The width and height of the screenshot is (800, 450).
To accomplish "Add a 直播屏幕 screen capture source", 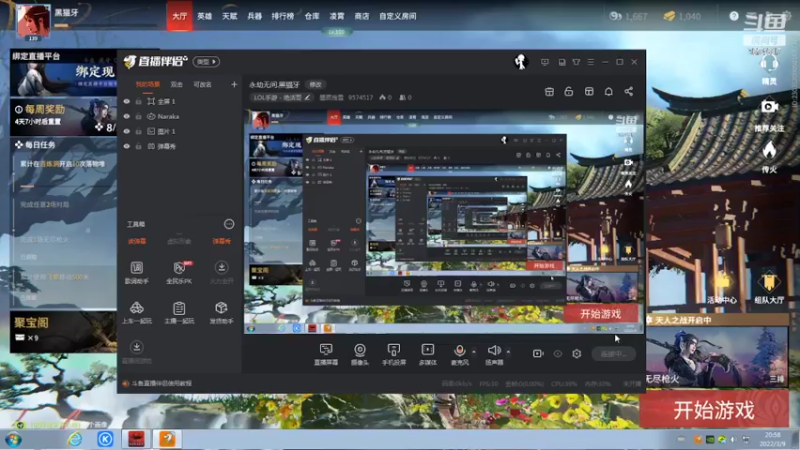I will 326,354.
